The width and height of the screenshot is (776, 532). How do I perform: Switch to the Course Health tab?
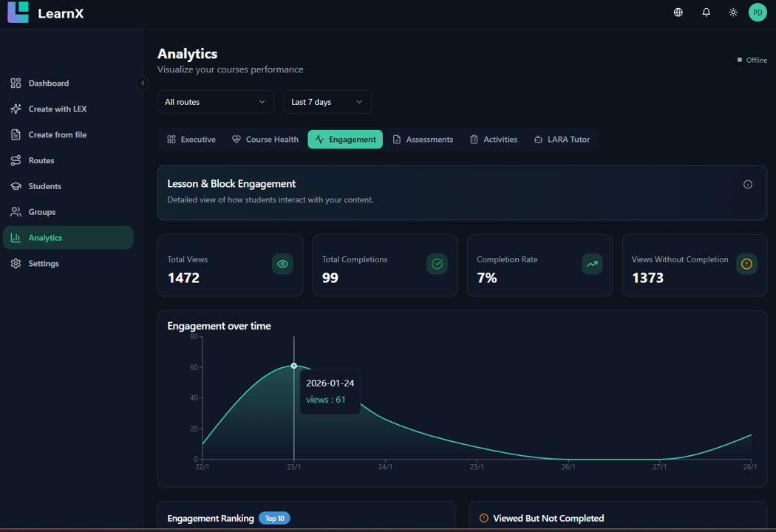[265, 140]
